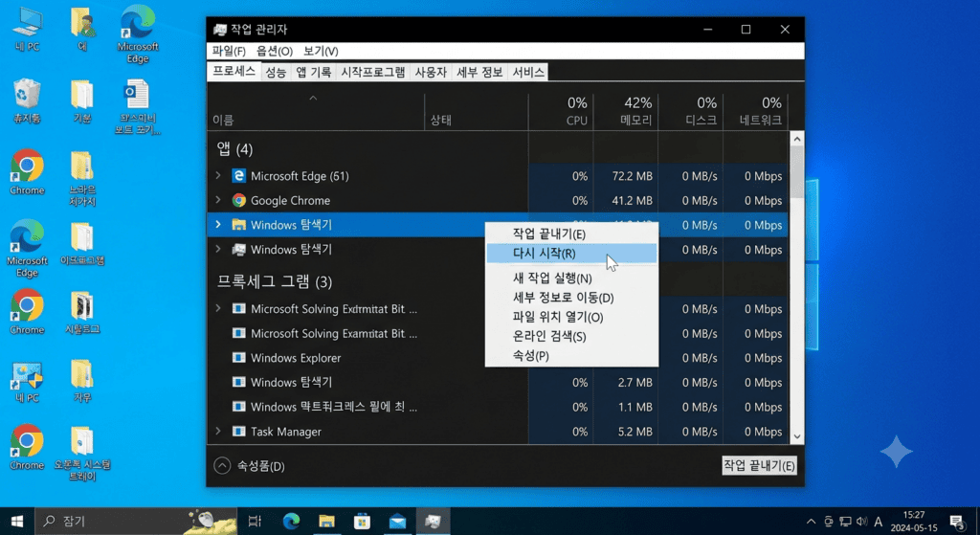The height and width of the screenshot is (535, 980).
Task: Click the 상태 column header
Action: pos(477,111)
